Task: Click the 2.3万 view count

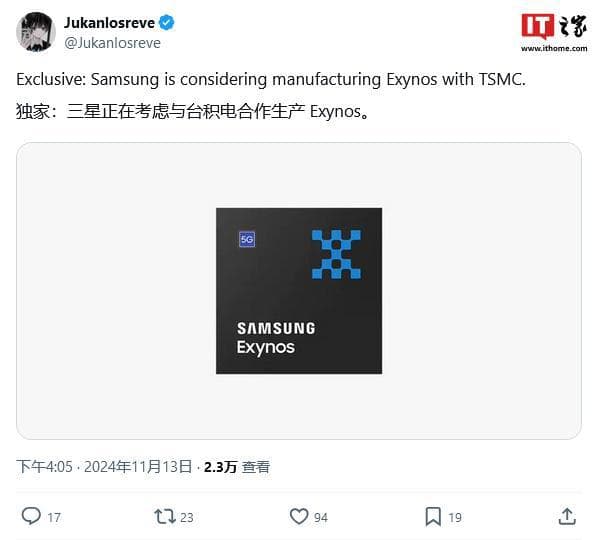Action: [220, 466]
